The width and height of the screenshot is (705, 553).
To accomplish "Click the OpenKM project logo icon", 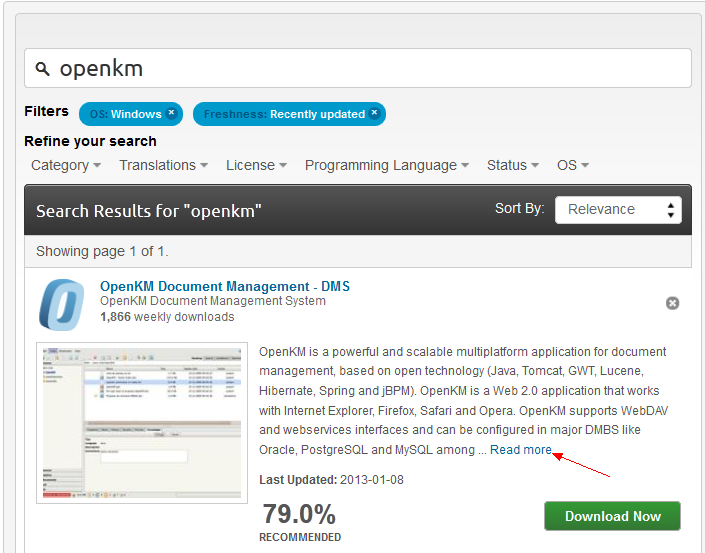I will click(62, 305).
